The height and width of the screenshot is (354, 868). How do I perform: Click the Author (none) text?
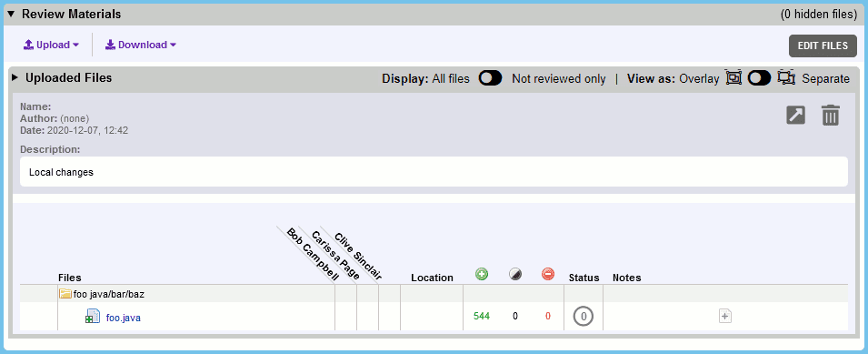click(x=55, y=118)
